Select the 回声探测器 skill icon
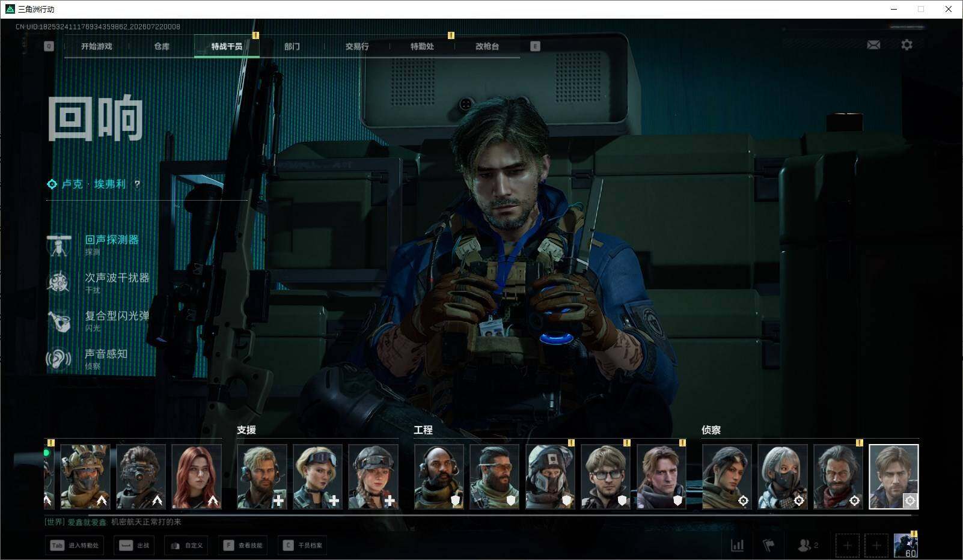 pos(59,245)
